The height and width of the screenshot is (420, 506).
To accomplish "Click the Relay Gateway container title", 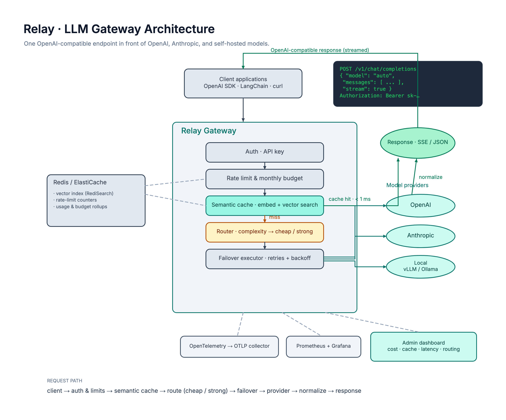I will [209, 131].
